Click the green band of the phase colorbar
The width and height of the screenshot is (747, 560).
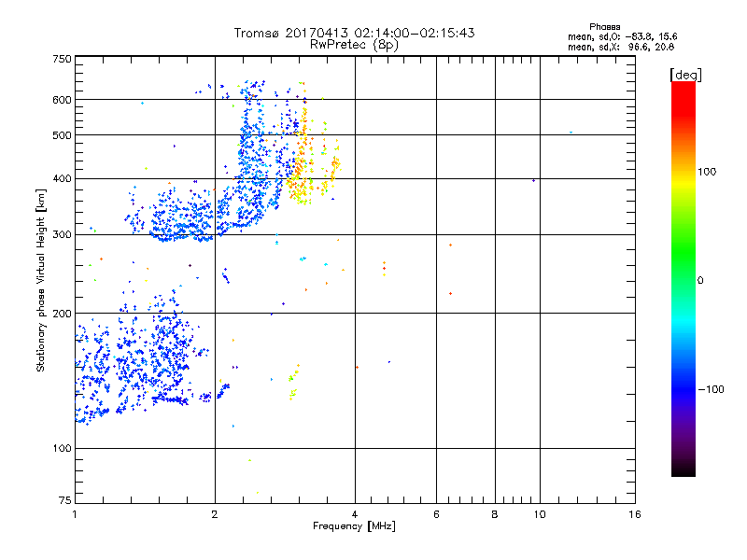(x=684, y=250)
